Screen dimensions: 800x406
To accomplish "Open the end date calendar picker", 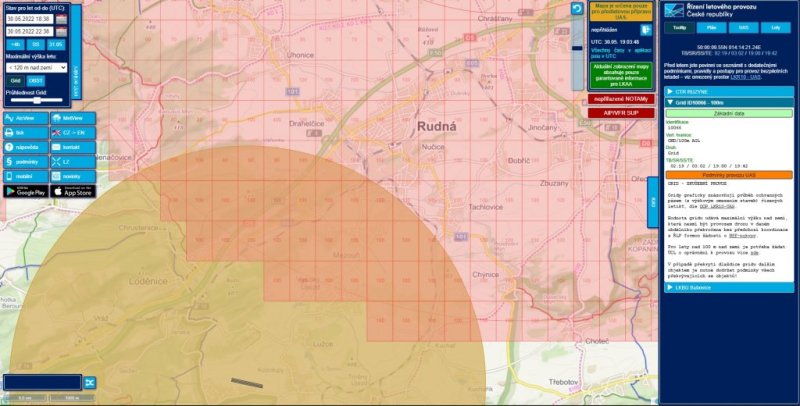I will click(61, 32).
